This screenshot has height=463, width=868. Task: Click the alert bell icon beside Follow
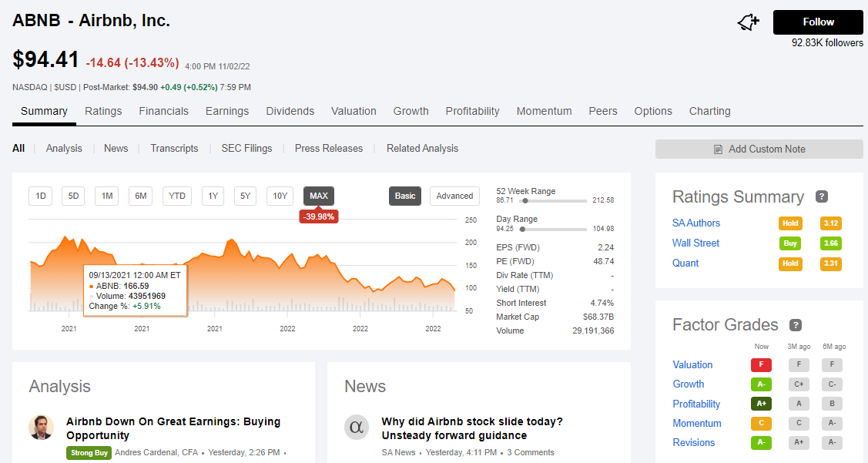click(x=748, y=22)
